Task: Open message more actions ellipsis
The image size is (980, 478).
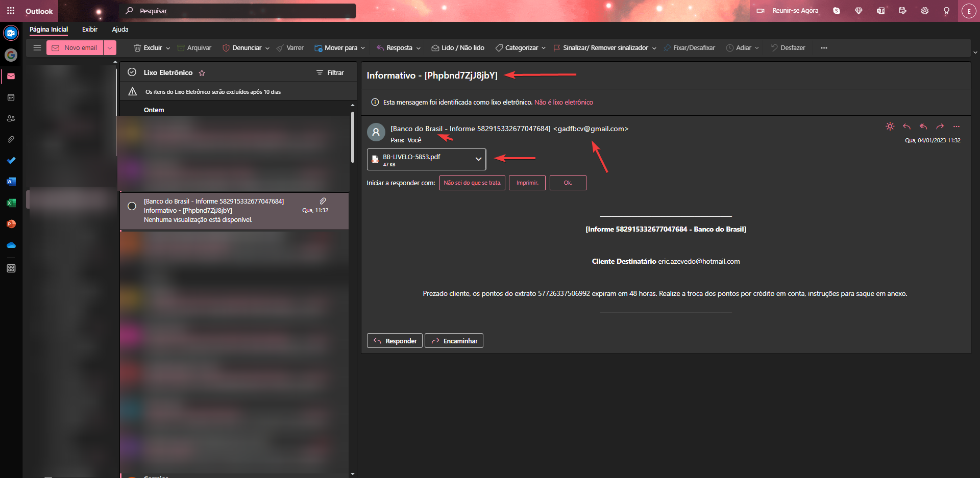Action: click(957, 127)
